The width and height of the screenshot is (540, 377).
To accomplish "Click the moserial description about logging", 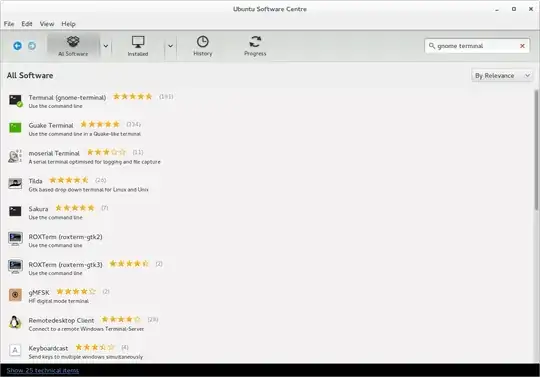I will pyautogui.click(x=94, y=162).
